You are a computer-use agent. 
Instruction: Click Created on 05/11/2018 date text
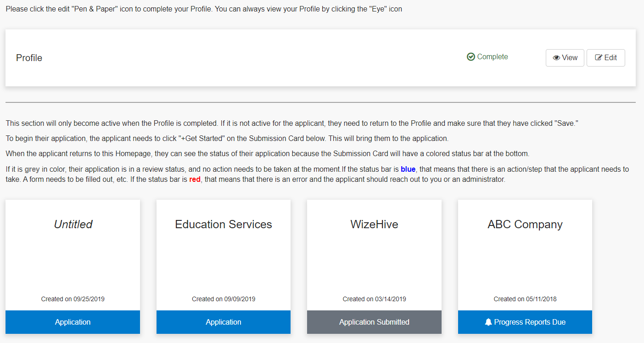[x=525, y=299]
